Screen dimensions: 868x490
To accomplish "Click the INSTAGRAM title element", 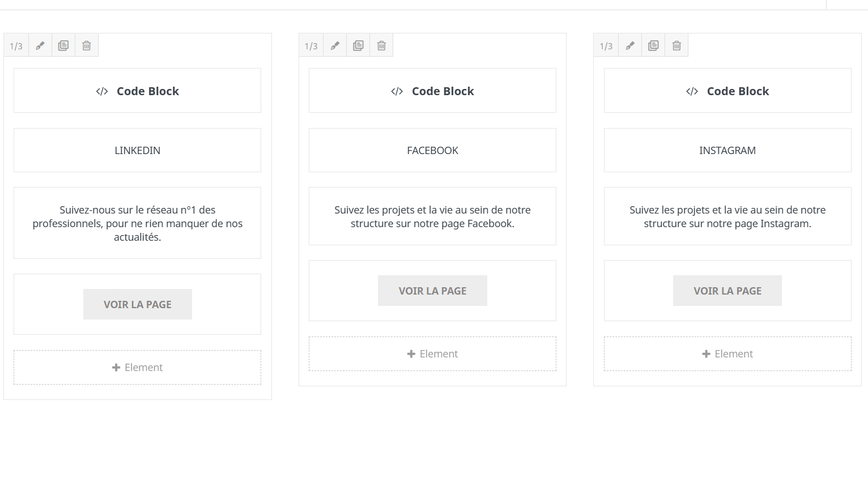I will (727, 151).
